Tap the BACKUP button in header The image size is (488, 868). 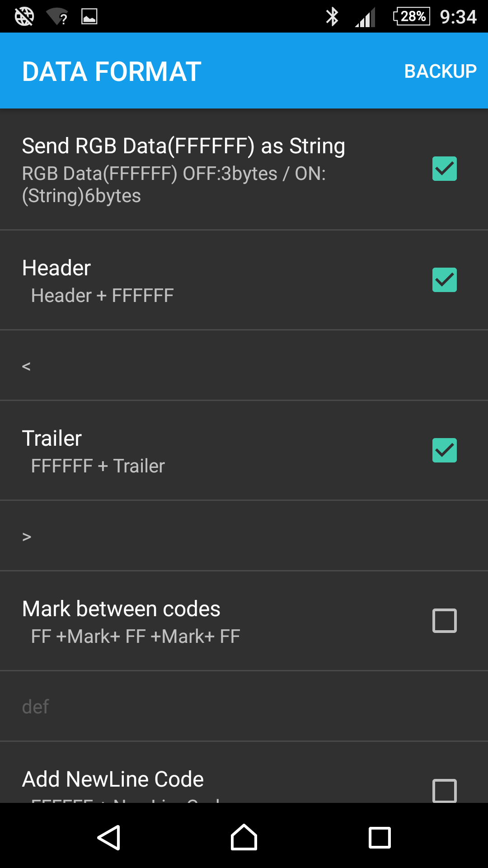[440, 71]
